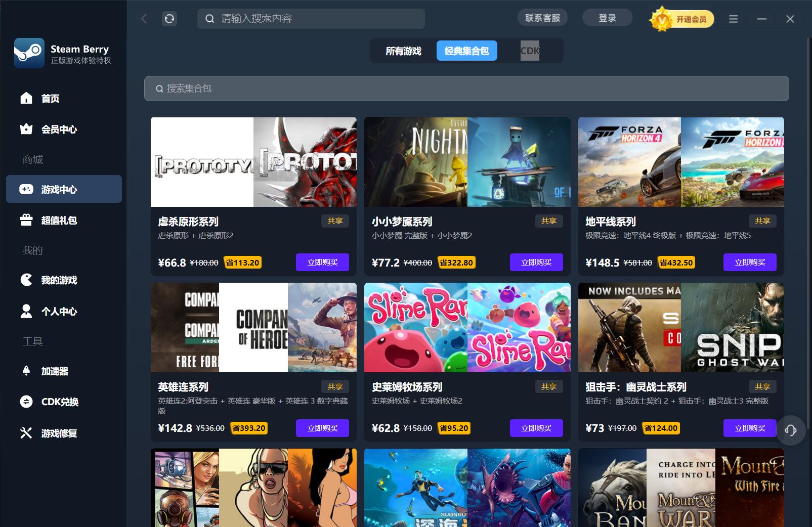This screenshot has height=527, width=812.
Task: Click the 登录 button
Action: pyautogui.click(x=607, y=18)
